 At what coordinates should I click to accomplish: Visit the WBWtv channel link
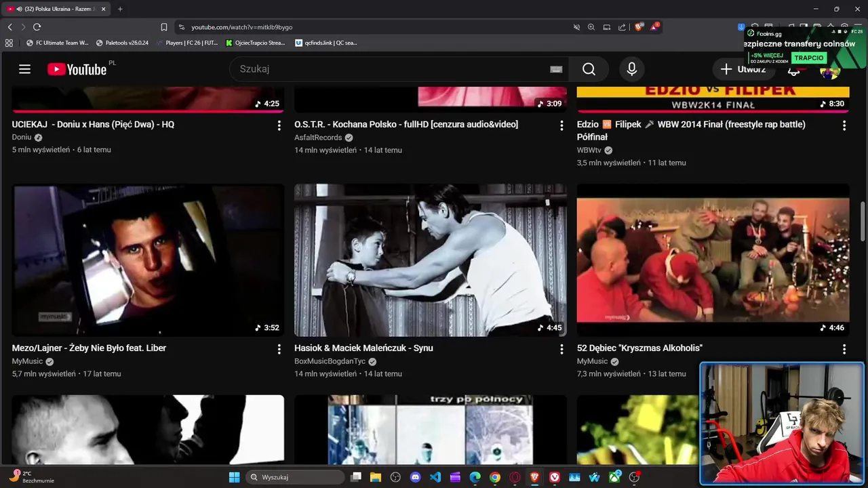pyautogui.click(x=589, y=150)
